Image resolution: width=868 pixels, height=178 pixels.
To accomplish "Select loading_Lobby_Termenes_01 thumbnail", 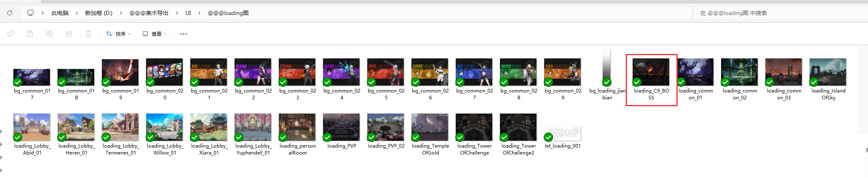I will click(x=120, y=127).
